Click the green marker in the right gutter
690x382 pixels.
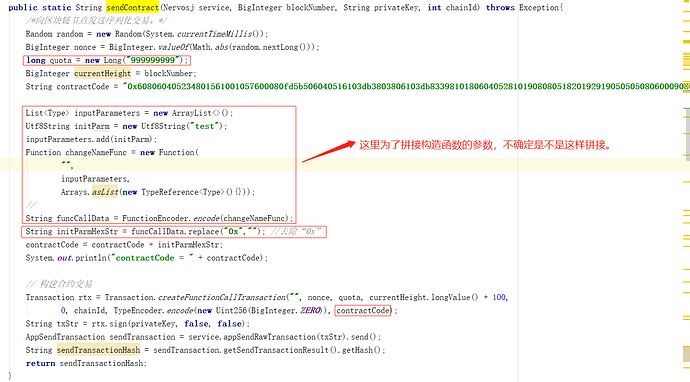(x=686, y=108)
